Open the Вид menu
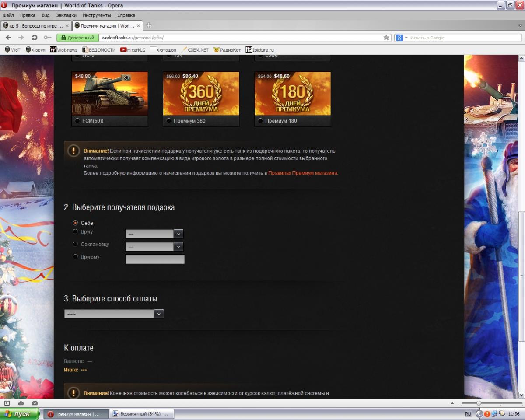 point(45,15)
